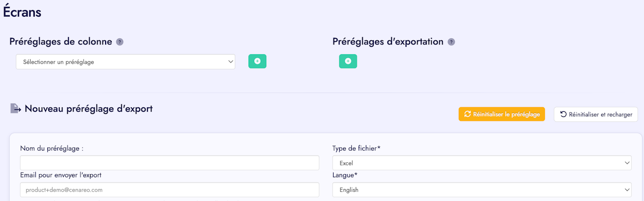This screenshot has width=644, height=201.
Task: Click the Nom du préréglage label
Action: point(52,148)
